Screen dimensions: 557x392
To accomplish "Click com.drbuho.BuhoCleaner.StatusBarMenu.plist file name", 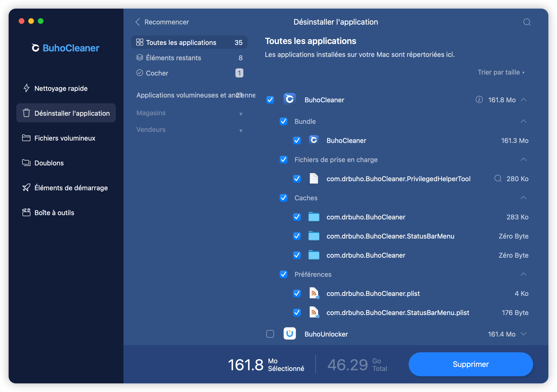I will 398,312.
